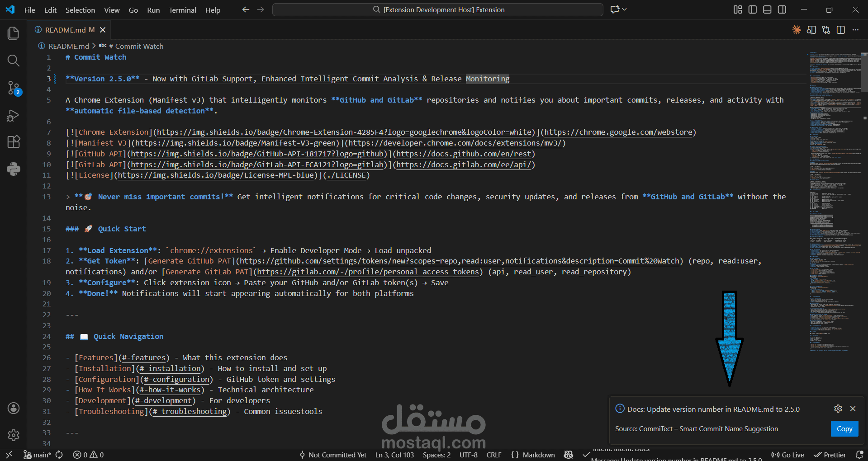
Task: Expand the folded block at line 13
Action: point(68,197)
